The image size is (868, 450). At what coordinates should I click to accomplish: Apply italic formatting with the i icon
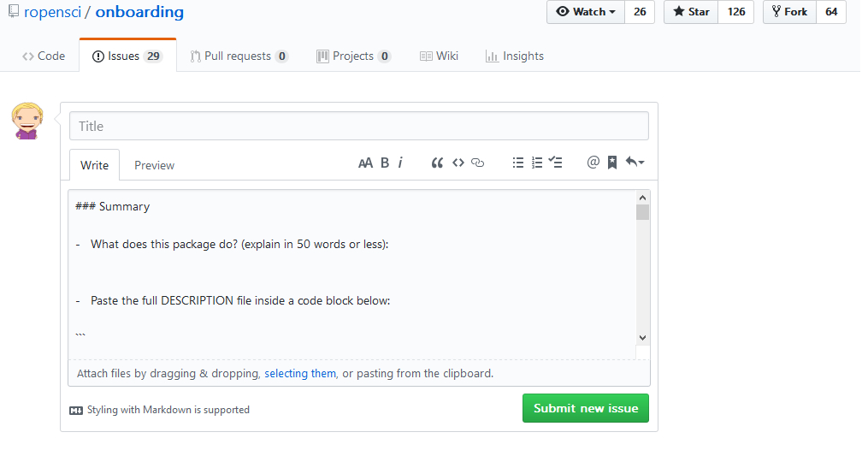[x=400, y=163]
